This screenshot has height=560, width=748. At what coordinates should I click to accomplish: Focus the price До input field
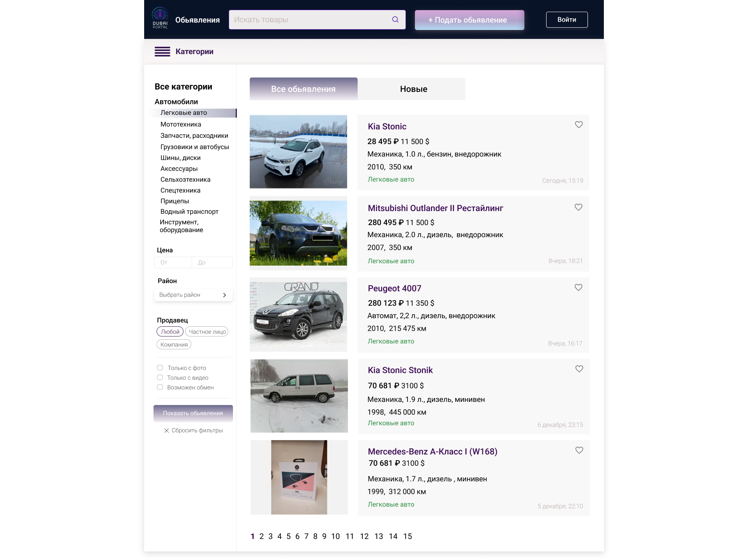212,262
